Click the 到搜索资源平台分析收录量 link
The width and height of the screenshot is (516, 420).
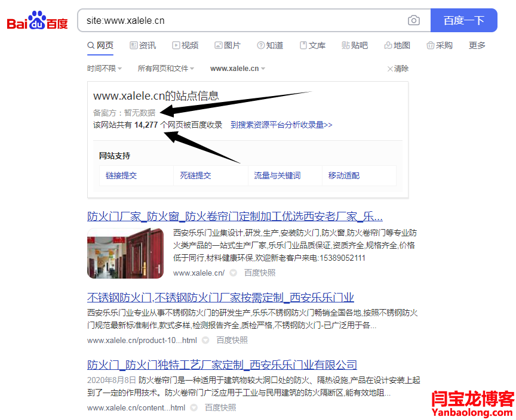tap(281, 125)
